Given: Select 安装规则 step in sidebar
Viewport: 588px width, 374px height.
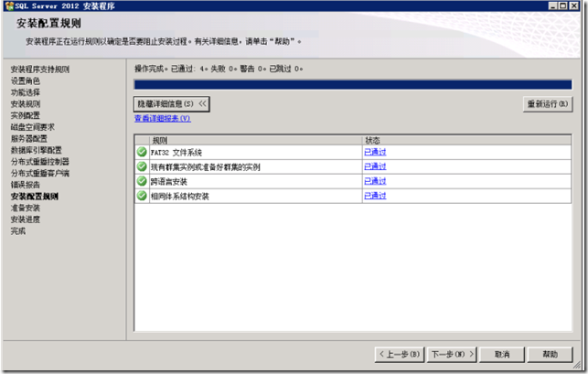Looking at the screenshot, I should [25, 104].
